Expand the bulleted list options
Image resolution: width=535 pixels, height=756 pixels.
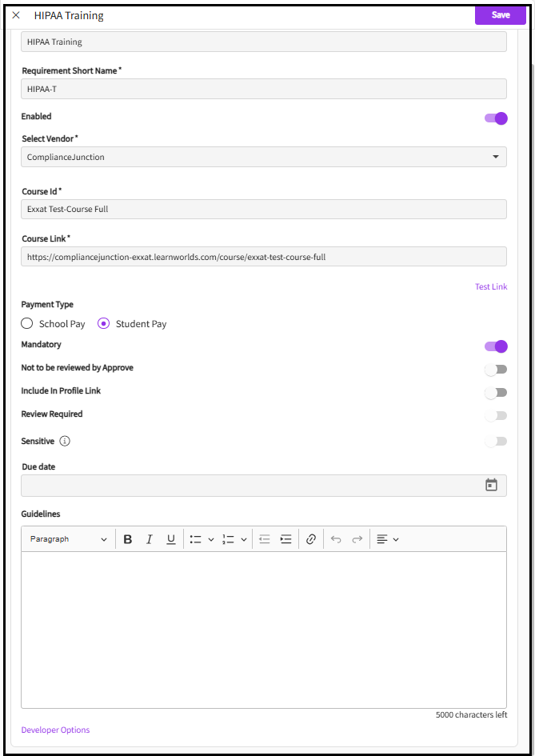click(211, 539)
